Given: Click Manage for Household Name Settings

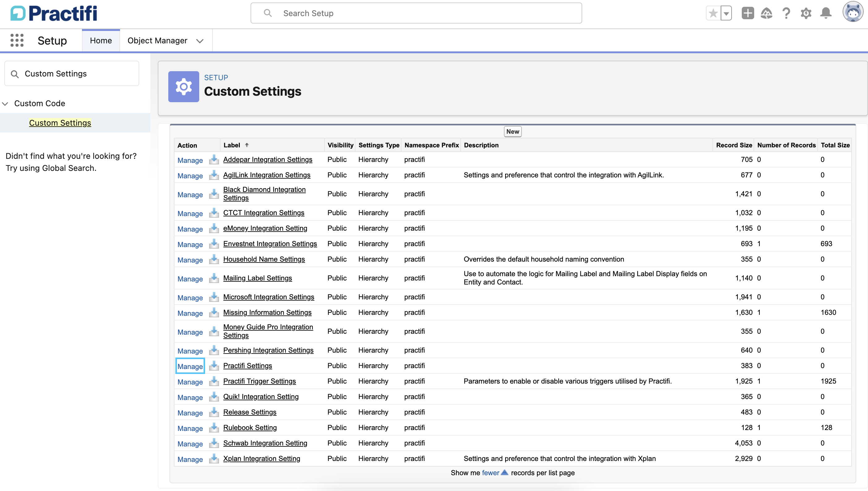Looking at the screenshot, I should pos(190,260).
